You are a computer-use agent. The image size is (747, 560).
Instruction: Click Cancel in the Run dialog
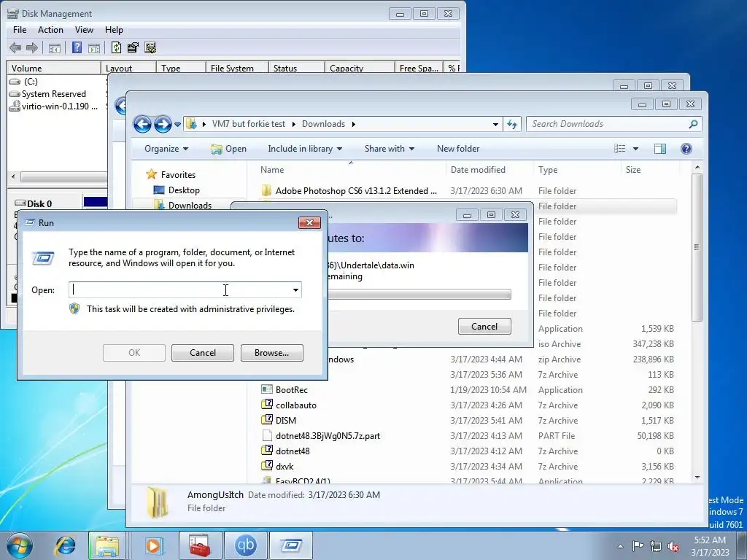(x=203, y=353)
